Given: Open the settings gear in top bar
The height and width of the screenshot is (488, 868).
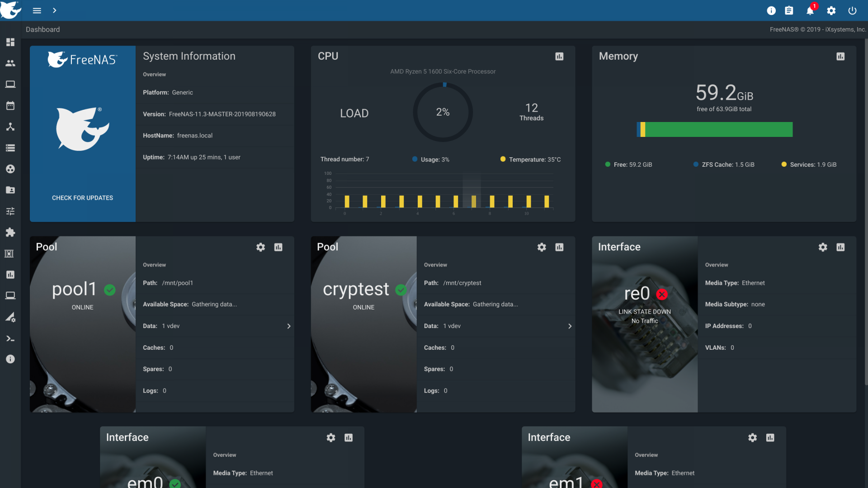Looking at the screenshot, I should [x=831, y=11].
